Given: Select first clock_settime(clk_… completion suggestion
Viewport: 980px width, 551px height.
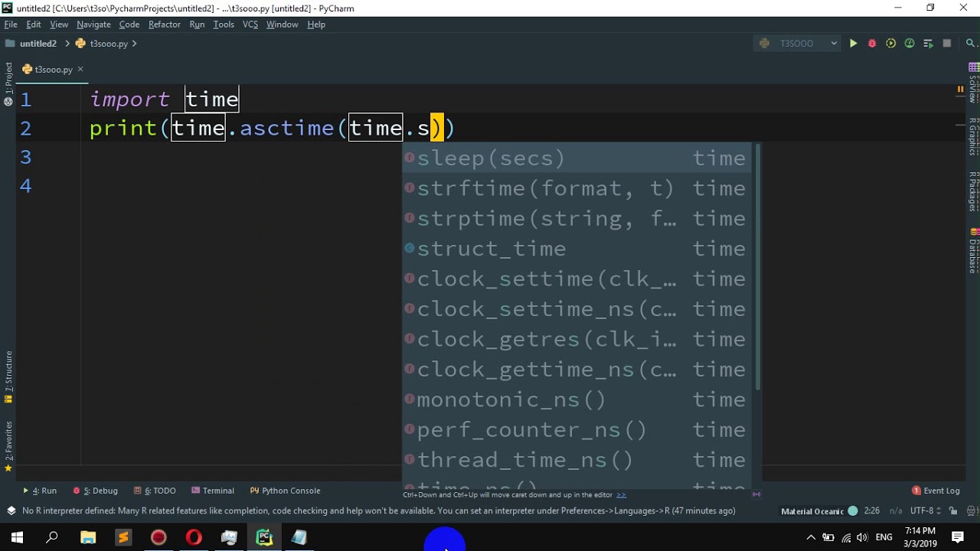Looking at the screenshot, I should click(x=576, y=279).
